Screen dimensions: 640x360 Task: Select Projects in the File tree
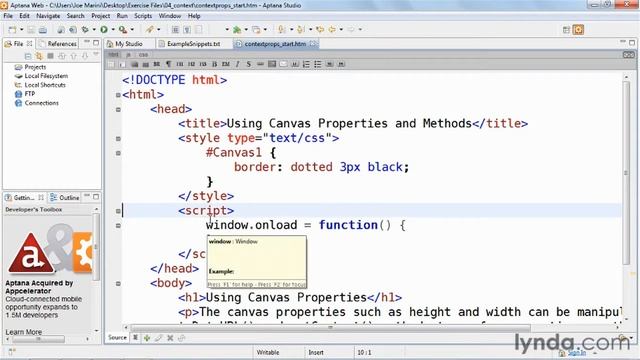tap(35, 67)
